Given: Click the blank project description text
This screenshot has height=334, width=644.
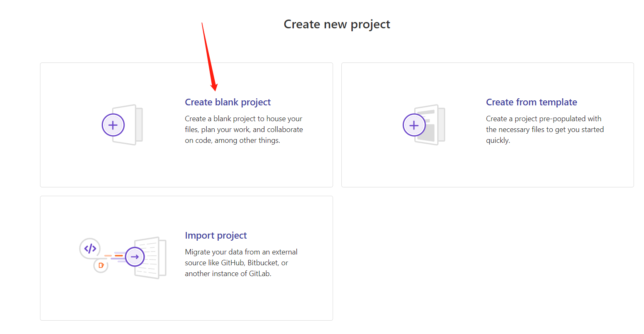Looking at the screenshot, I should click(x=244, y=130).
